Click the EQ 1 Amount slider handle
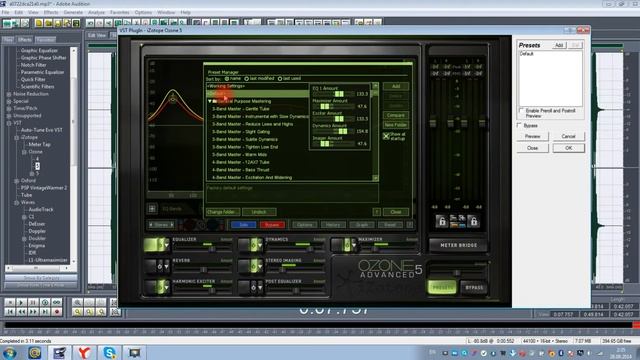 [339, 94]
